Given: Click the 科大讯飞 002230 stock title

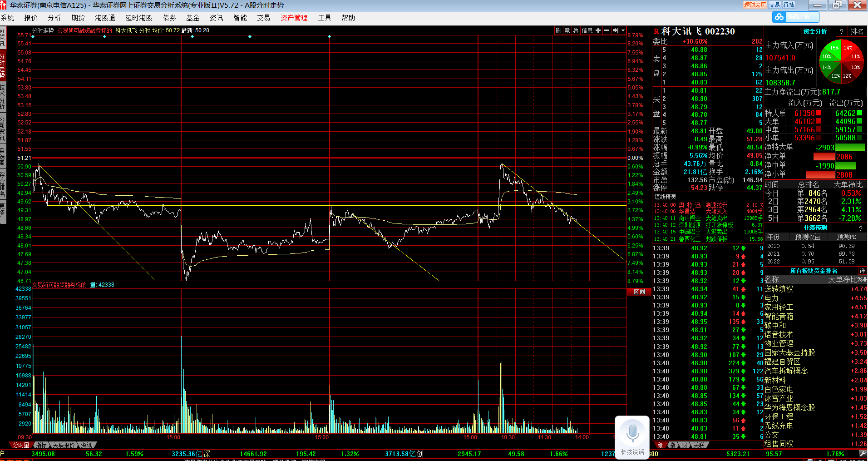Looking at the screenshot, I should pyautogui.click(x=698, y=31).
